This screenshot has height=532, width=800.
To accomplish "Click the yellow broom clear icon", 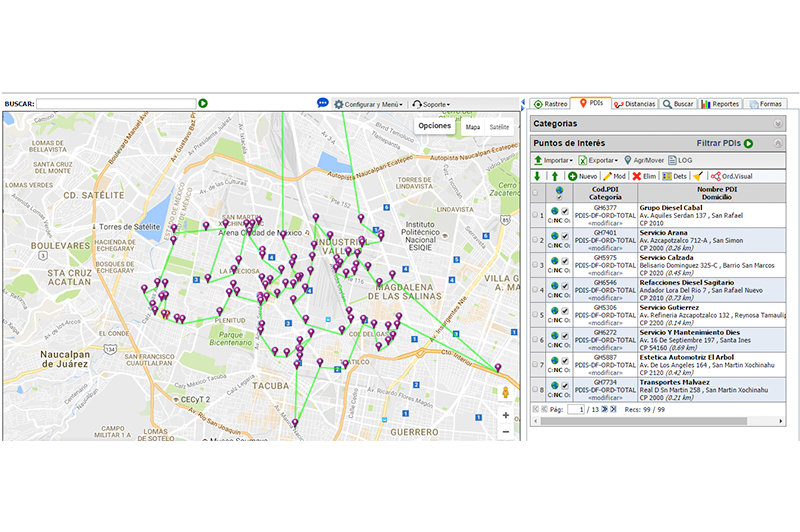I will pyautogui.click(x=698, y=176).
